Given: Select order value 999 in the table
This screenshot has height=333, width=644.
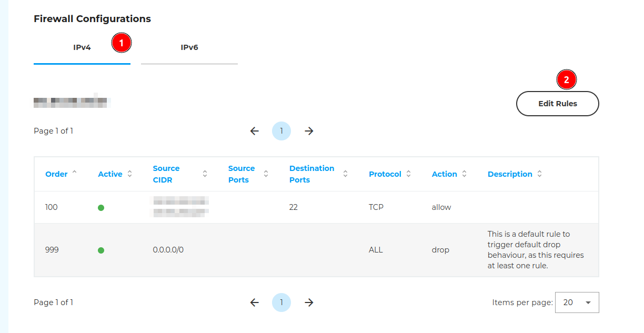Looking at the screenshot, I should point(52,250).
